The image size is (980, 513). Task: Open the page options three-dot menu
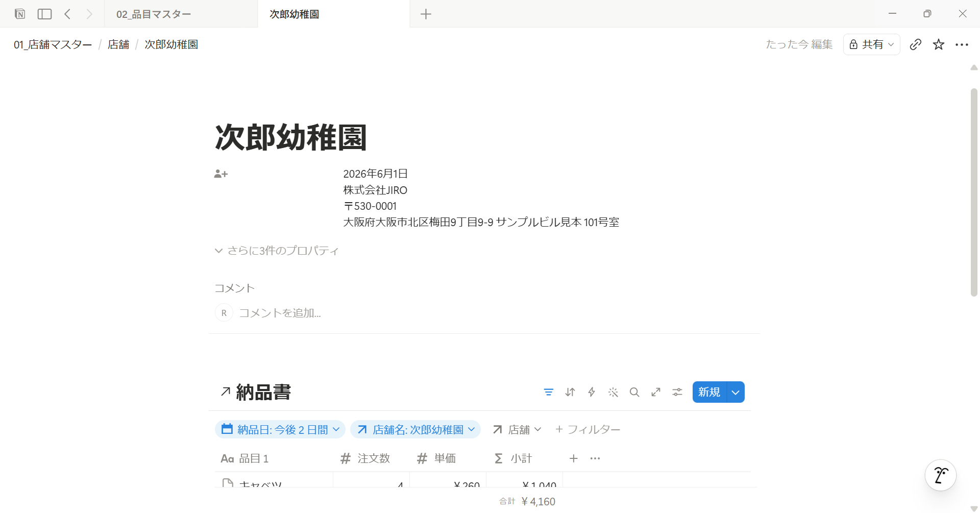pyautogui.click(x=962, y=44)
